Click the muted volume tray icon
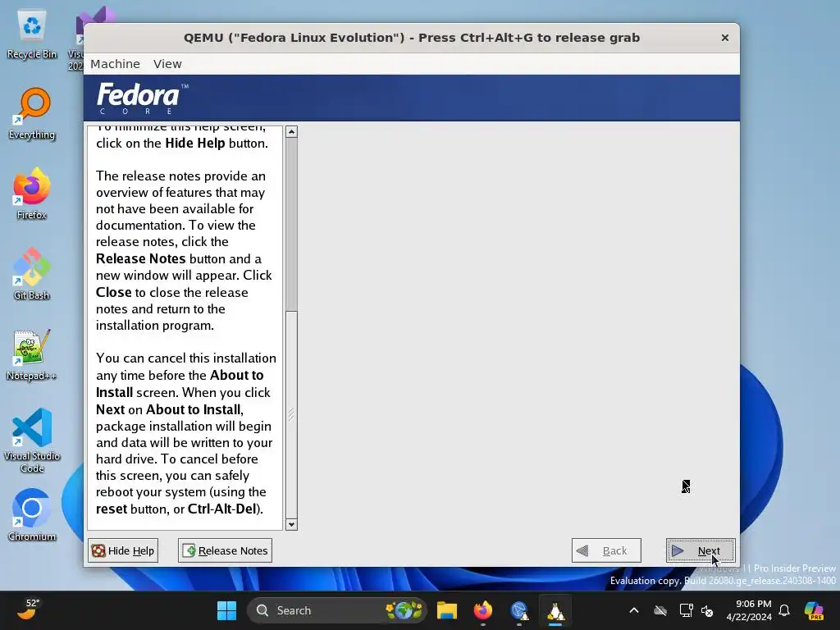The image size is (840, 630). 708,610
